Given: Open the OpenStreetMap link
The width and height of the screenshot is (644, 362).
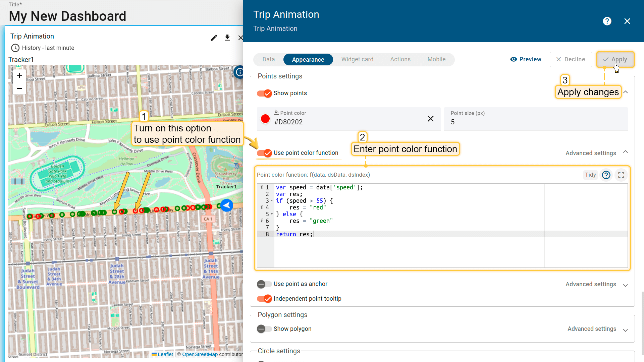Looking at the screenshot, I should coord(200,354).
